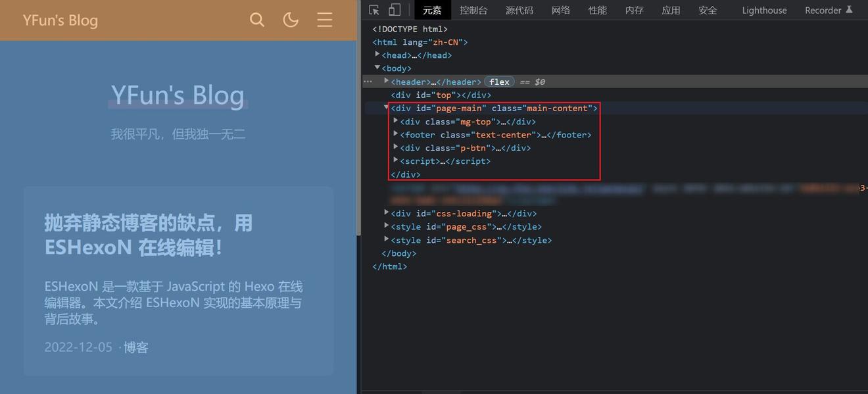Image resolution: width=868 pixels, height=394 pixels.
Task: Open the blog search icon
Action: coord(257,20)
